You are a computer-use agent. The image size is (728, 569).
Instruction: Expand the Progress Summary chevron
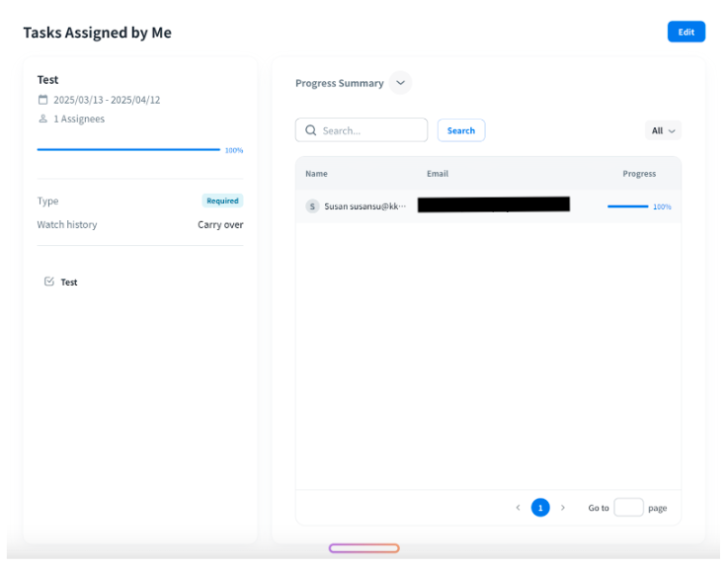400,83
